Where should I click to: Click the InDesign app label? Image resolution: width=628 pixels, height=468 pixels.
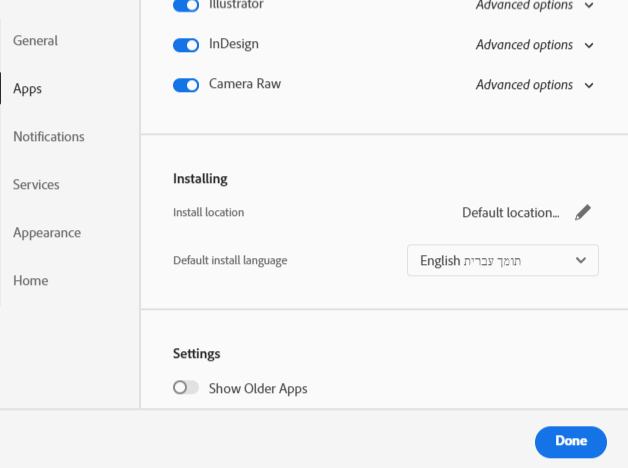tap(235, 45)
